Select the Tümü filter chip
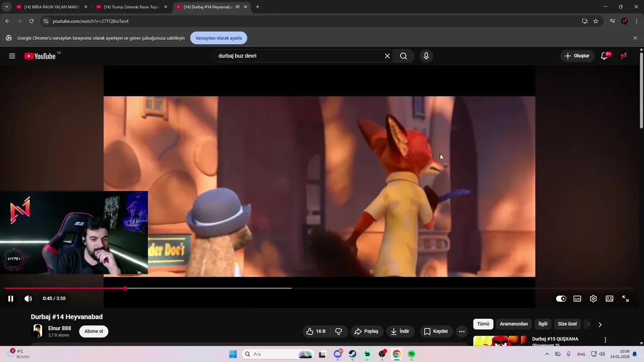The height and width of the screenshot is (362, 644). pyautogui.click(x=483, y=324)
